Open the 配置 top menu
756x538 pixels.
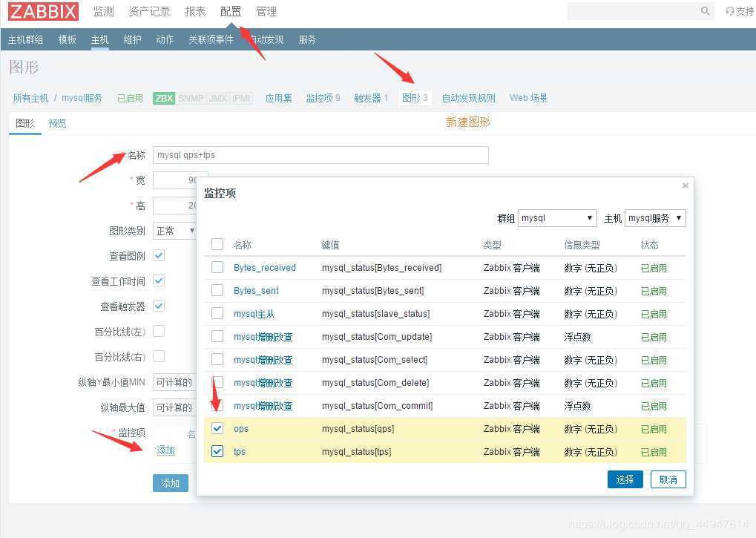click(231, 12)
